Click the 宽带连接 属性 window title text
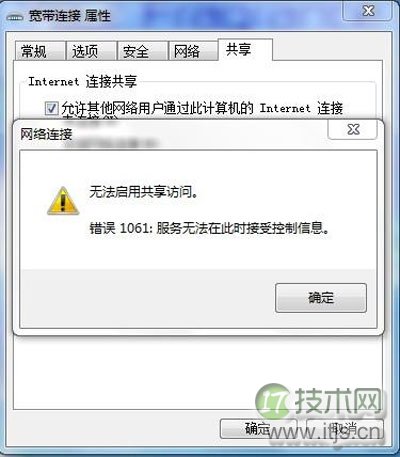The width and height of the screenshot is (400, 457). pos(69,16)
